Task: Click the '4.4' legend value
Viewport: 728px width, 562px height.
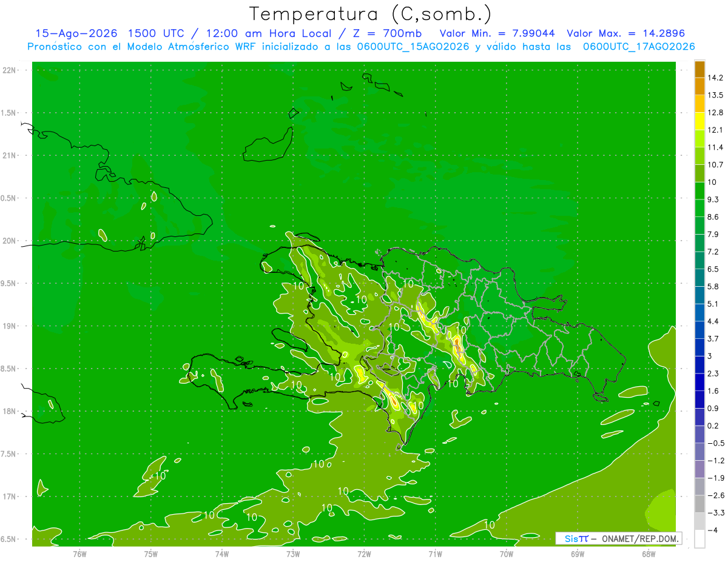Action: coord(713,321)
